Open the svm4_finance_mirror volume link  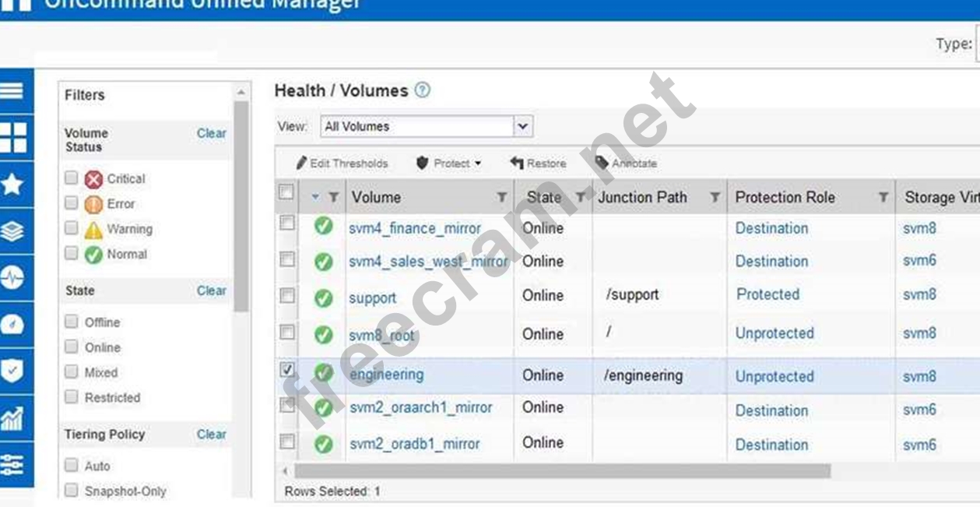(414, 230)
